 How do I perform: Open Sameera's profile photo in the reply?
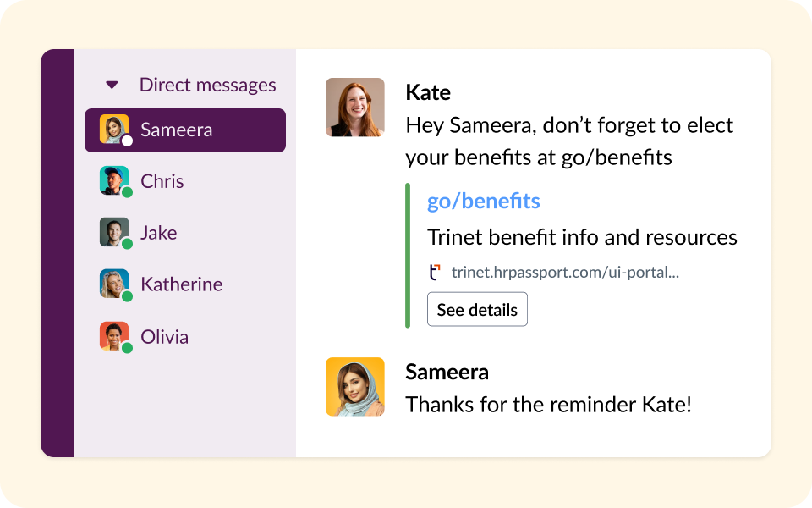point(355,387)
